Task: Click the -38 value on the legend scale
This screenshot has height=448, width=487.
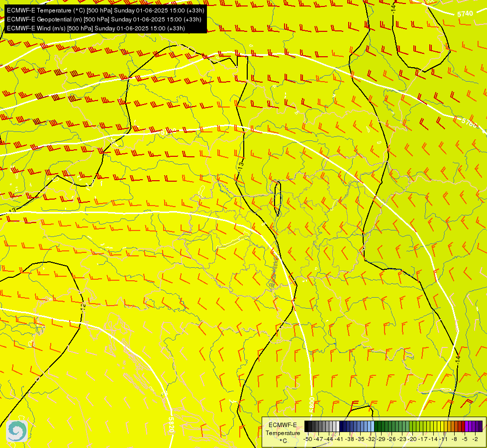Action: pos(349,440)
